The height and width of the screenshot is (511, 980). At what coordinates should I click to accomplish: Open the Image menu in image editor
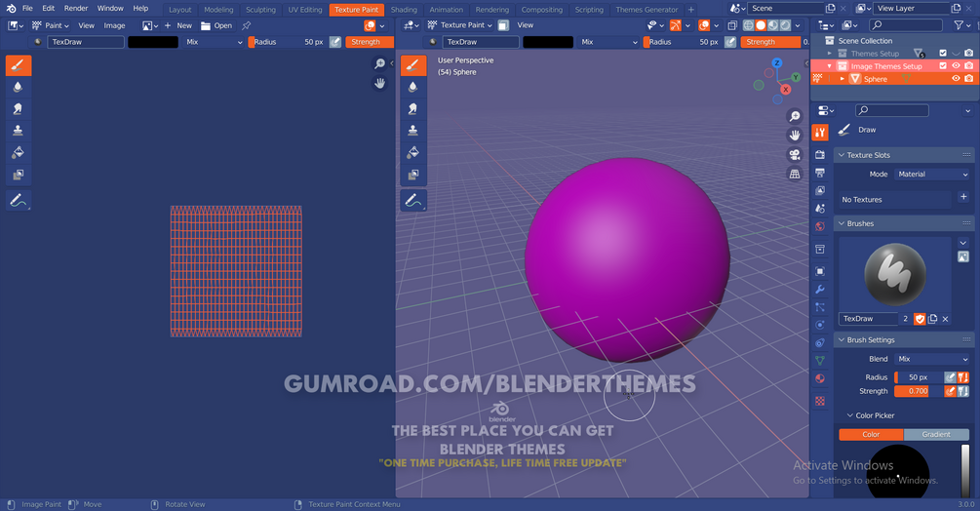point(114,25)
